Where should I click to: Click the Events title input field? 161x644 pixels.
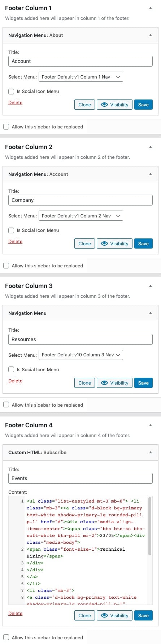click(x=80, y=478)
